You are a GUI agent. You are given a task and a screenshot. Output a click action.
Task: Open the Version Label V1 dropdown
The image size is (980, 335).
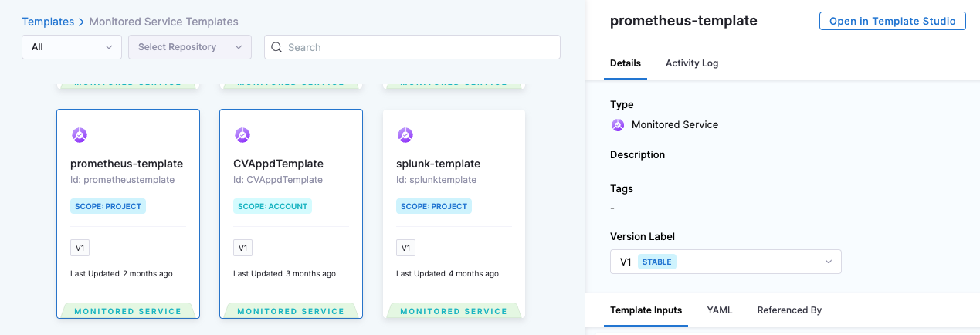tap(725, 262)
